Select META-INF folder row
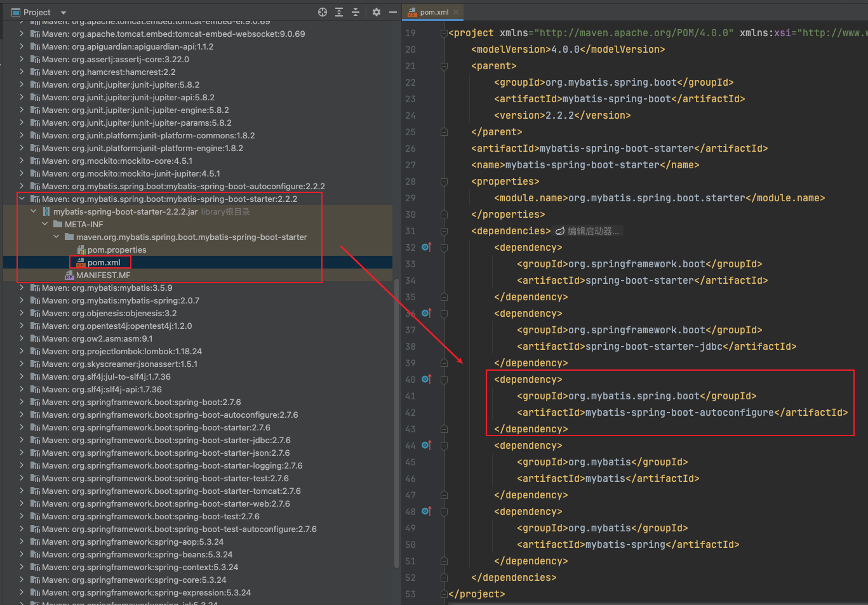This screenshot has width=868, height=605. tap(197, 224)
